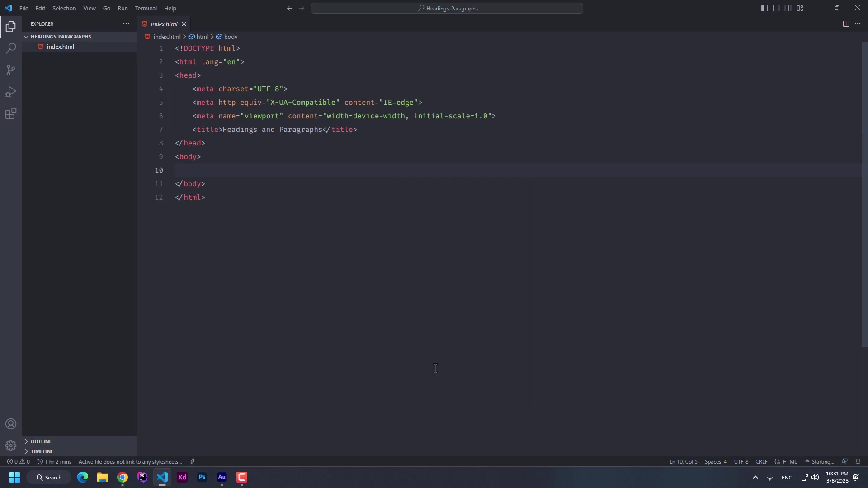Open the Source Control view
Viewport: 868px width, 488px height.
coord(11,70)
